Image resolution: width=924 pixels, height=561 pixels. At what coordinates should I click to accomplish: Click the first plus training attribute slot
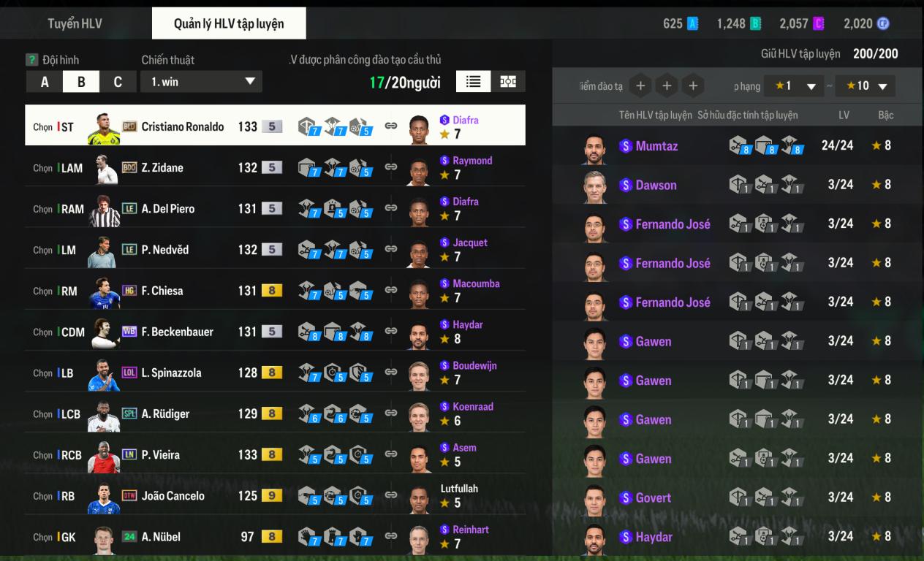640,86
